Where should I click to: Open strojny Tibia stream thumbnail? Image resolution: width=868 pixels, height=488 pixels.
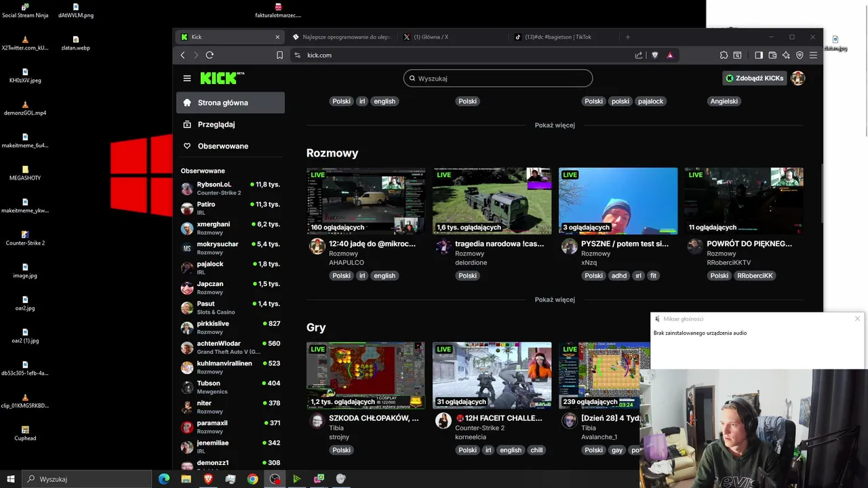366,375
